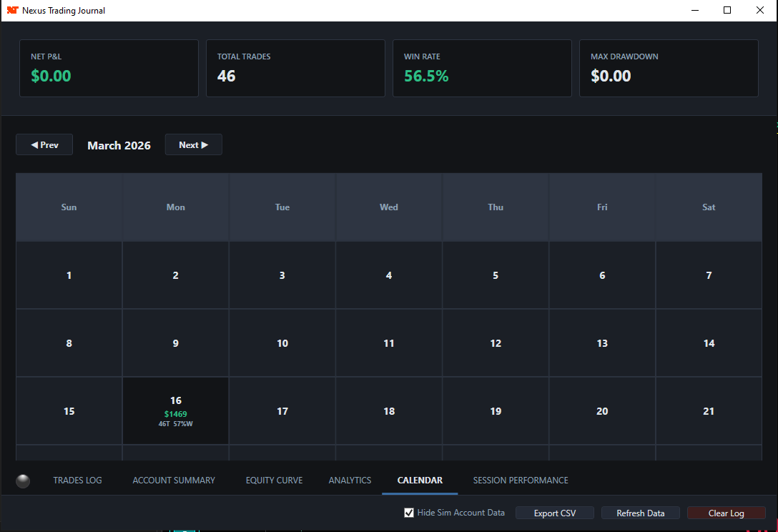Click the Prev arrow to view February 2026
The image size is (778, 532).
tap(44, 144)
